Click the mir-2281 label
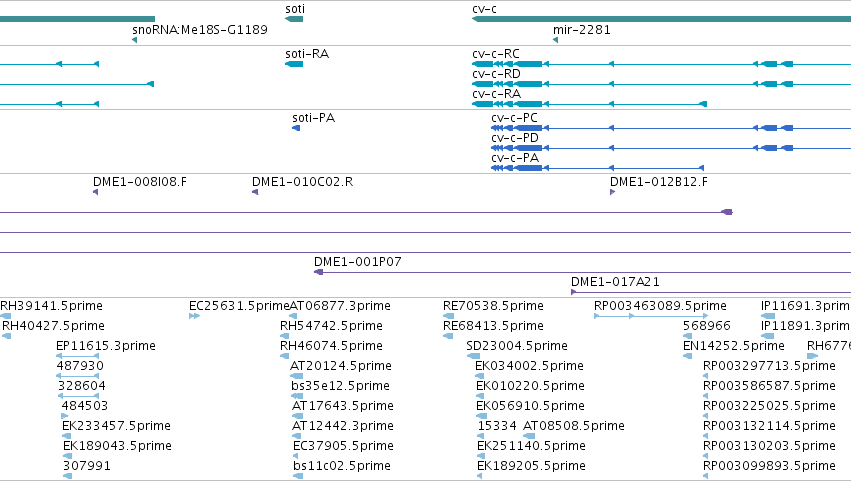 [x=582, y=29]
